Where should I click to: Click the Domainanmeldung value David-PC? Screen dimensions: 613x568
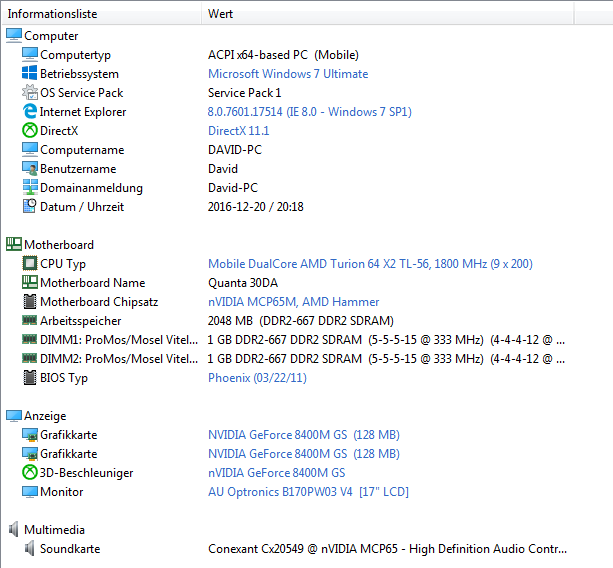(233, 188)
